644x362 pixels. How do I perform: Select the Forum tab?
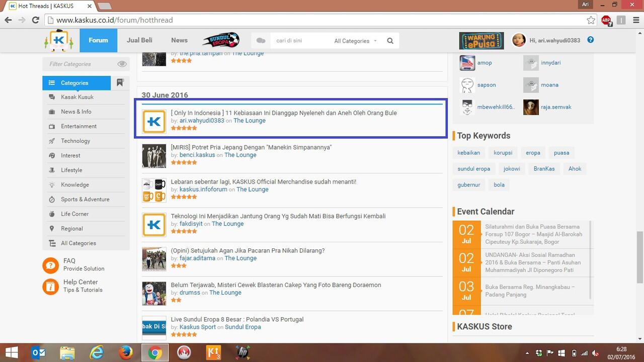click(98, 40)
